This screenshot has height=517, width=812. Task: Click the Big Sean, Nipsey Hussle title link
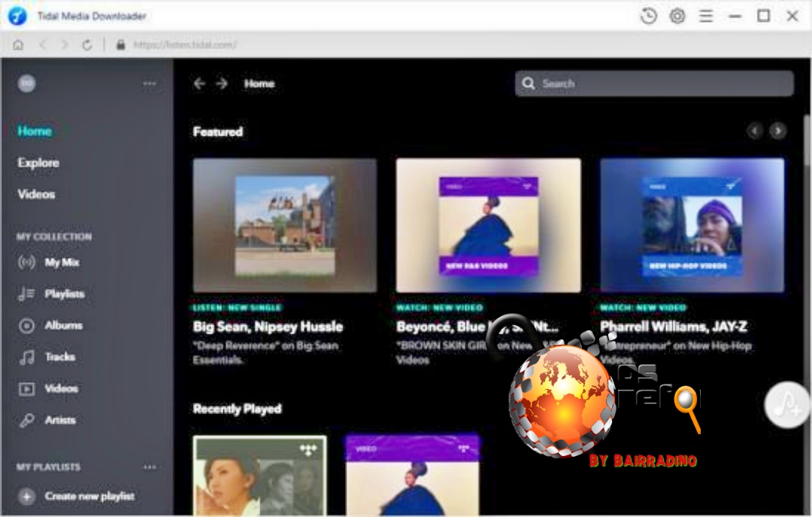pos(268,327)
